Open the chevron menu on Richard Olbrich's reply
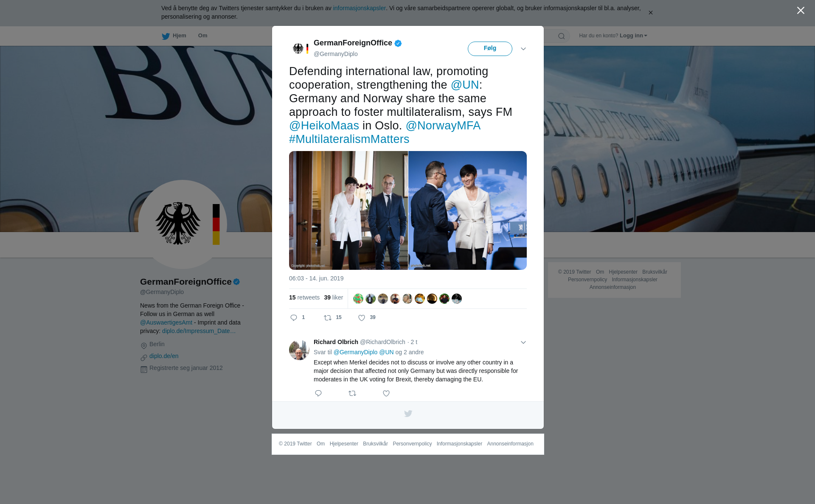The height and width of the screenshot is (504, 815). [x=523, y=342]
